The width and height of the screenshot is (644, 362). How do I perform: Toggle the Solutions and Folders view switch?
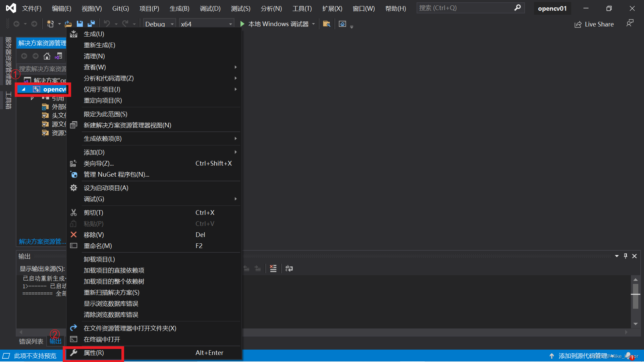coord(59,56)
